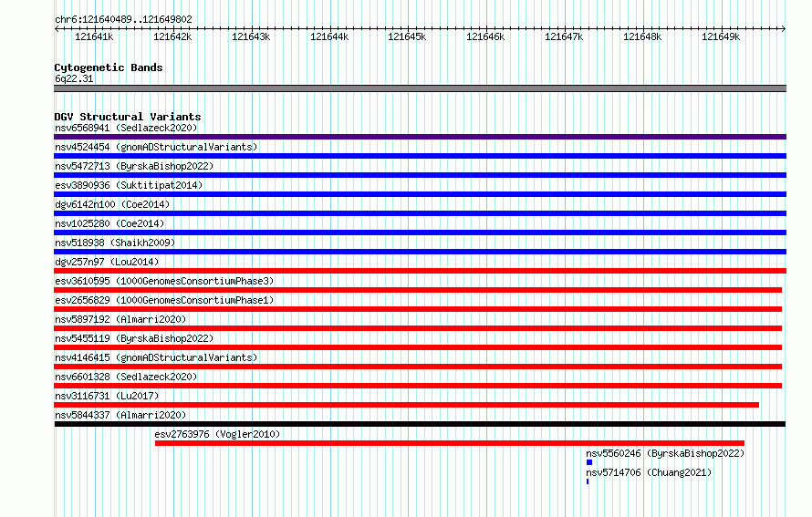812x517 pixels.
Task: Select nsv6601328 (Sedlazeck2020) label
Action: click(126, 377)
